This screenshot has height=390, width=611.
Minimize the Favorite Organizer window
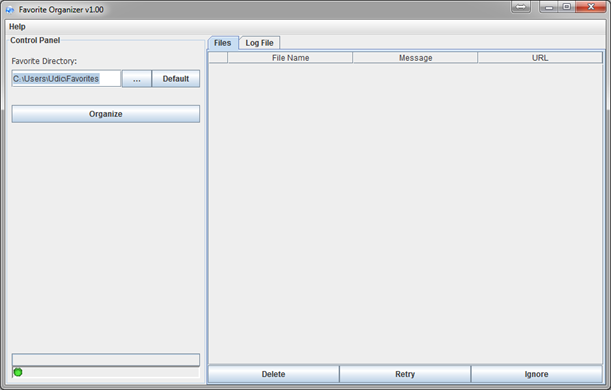[x=549, y=7]
